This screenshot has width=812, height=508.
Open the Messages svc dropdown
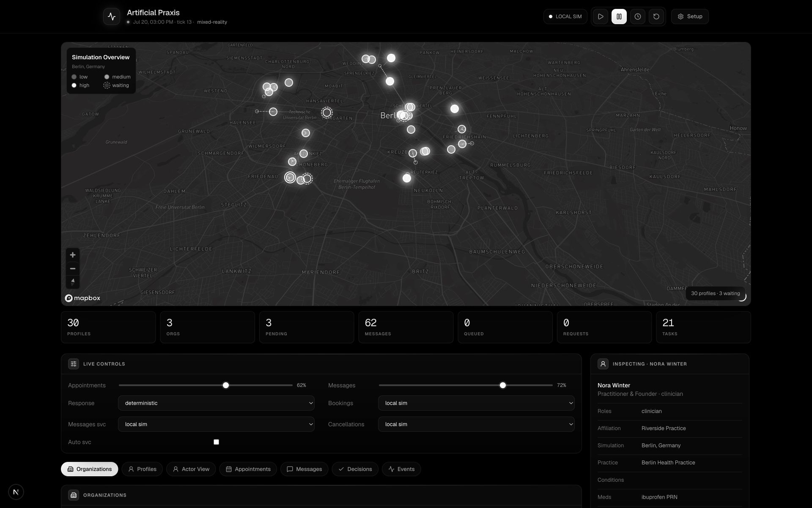point(216,424)
